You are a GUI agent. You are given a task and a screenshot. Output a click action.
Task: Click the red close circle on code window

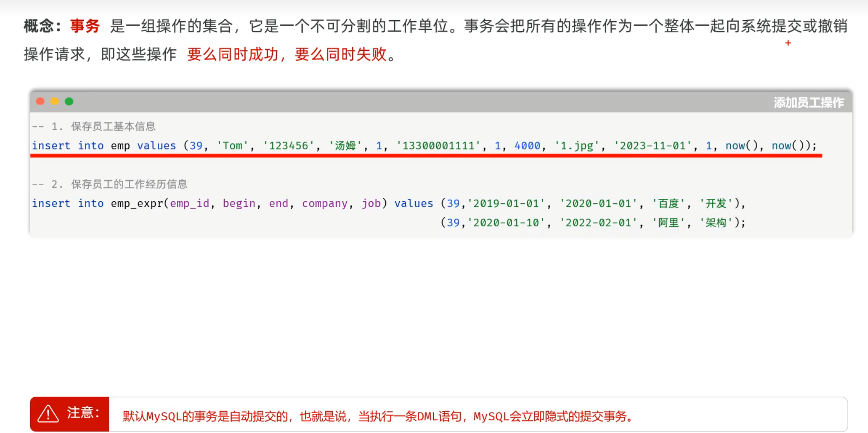coord(40,101)
